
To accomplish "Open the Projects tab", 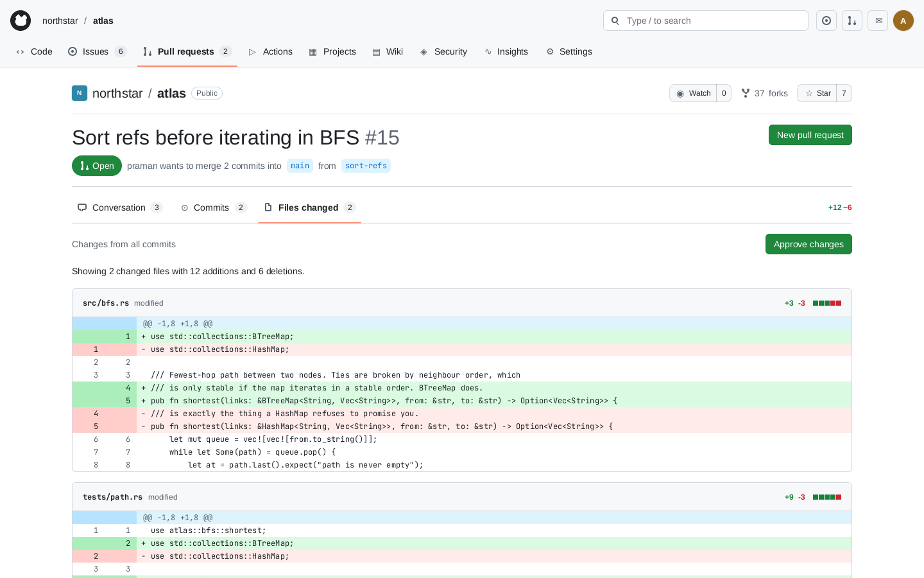I will [332, 51].
